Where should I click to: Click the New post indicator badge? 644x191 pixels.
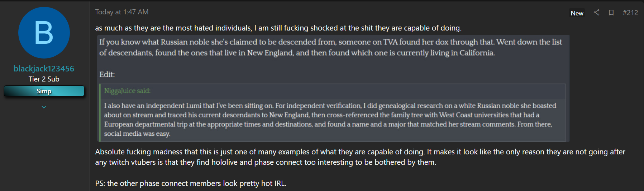pyautogui.click(x=577, y=13)
